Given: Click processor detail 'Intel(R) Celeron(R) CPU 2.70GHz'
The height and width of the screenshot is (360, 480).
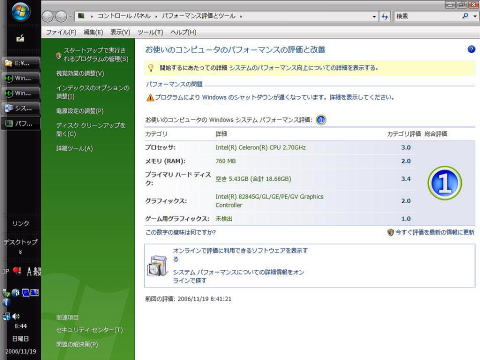Looking at the screenshot, I should click(261, 147).
